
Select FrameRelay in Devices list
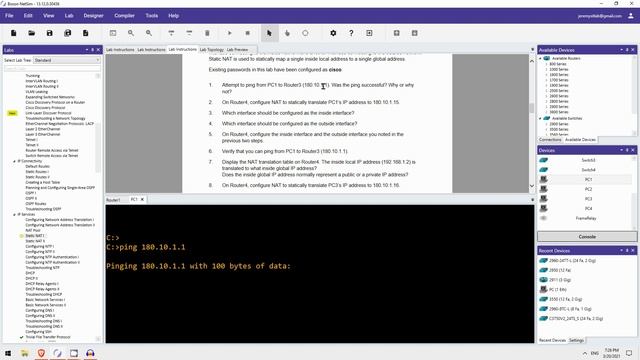[586, 218]
